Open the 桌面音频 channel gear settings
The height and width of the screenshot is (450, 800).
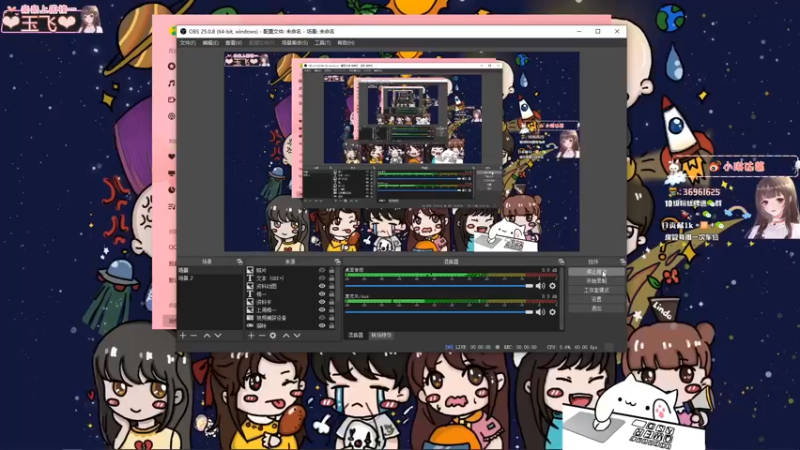click(553, 286)
